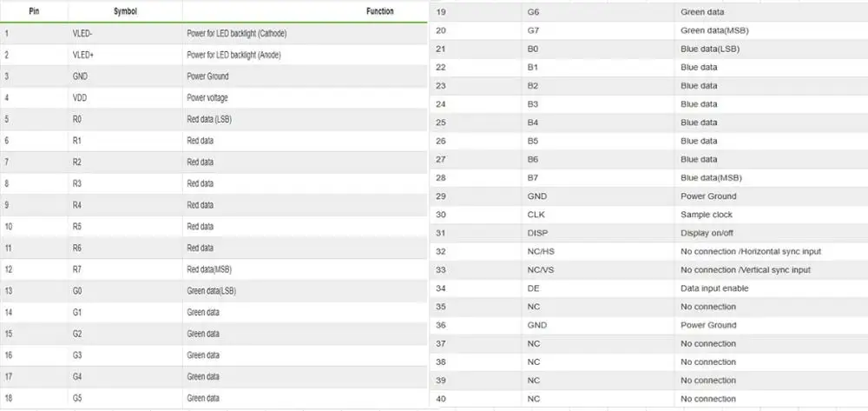
Task: Select the G5 symbol cell
Action: [77, 398]
